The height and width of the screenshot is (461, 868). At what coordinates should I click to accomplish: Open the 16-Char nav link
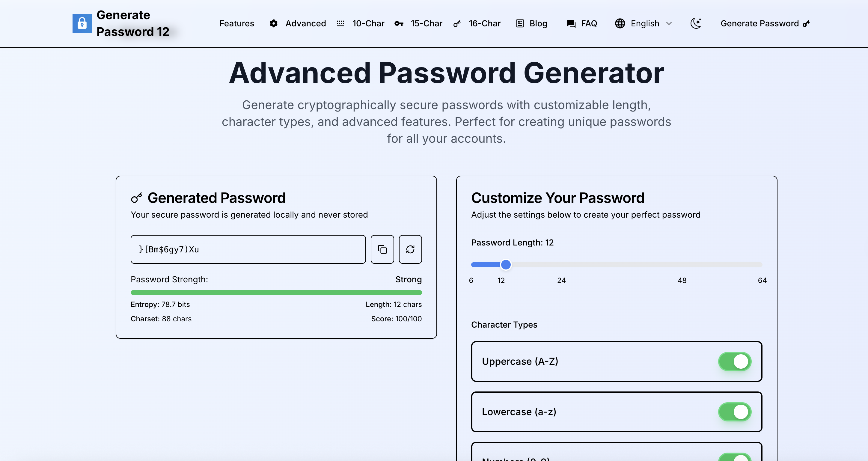pos(485,23)
